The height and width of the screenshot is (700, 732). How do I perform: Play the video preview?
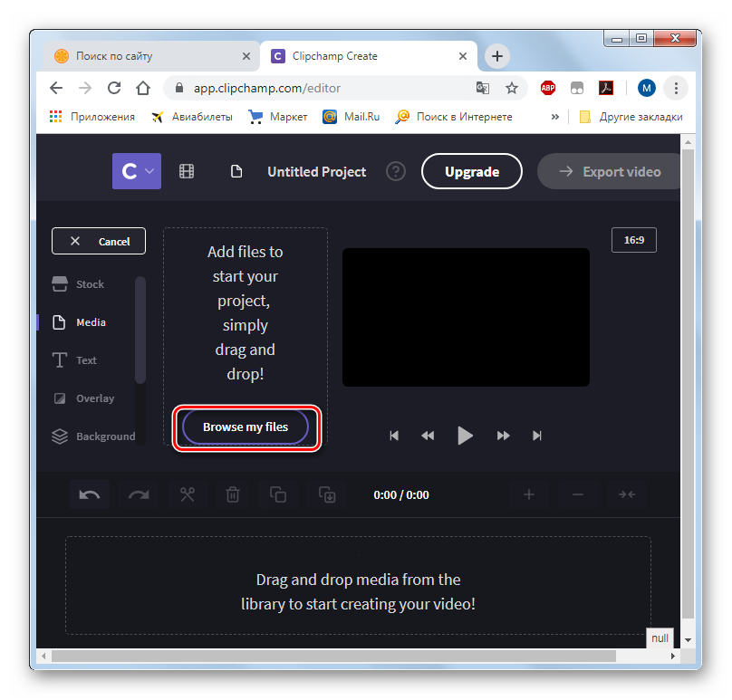pyautogui.click(x=465, y=436)
